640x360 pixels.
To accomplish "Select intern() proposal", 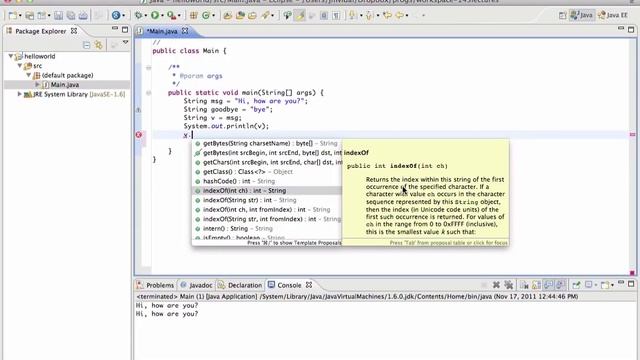I will point(267,229).
